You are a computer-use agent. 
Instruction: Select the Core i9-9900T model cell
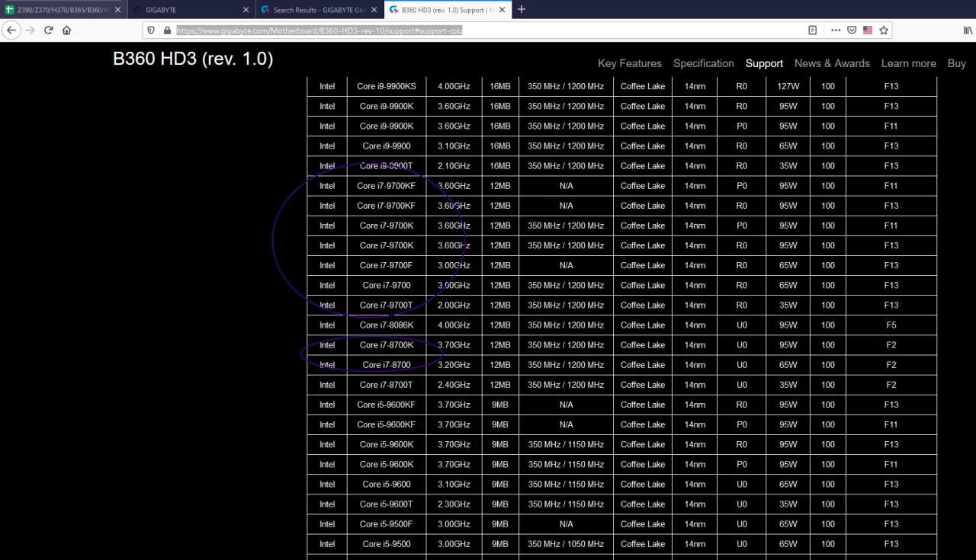(x=387, y=166)
